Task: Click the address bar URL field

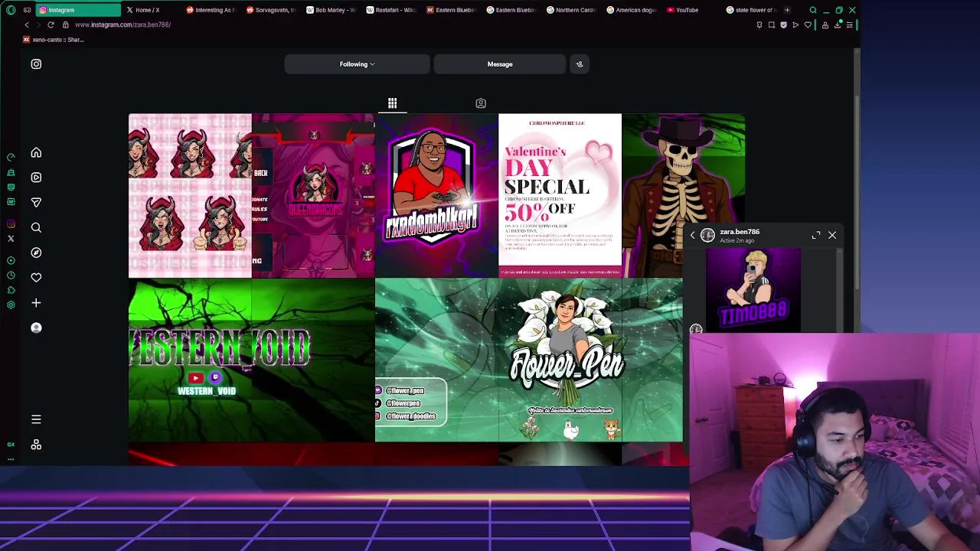Action: pyautogui.click(x=406, y=24)
